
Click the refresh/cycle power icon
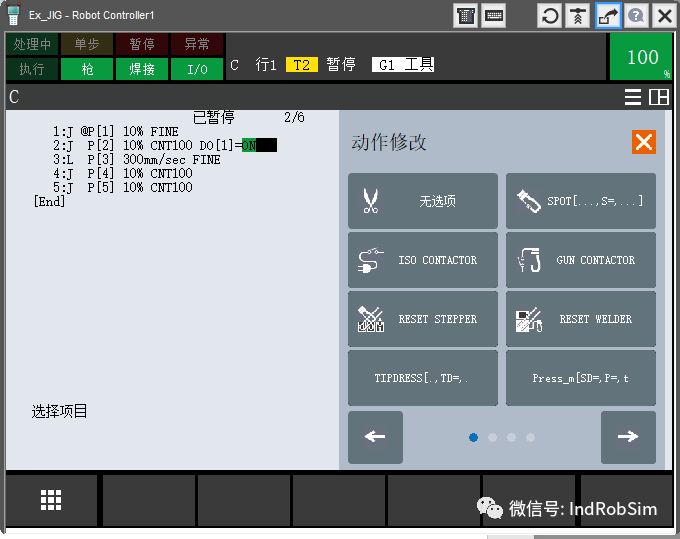550,16
